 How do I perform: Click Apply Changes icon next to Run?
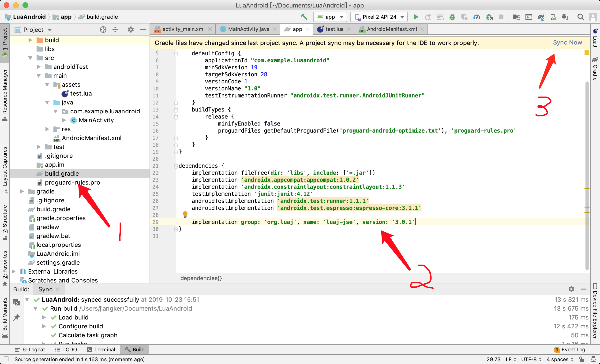(x=428, y=17)
